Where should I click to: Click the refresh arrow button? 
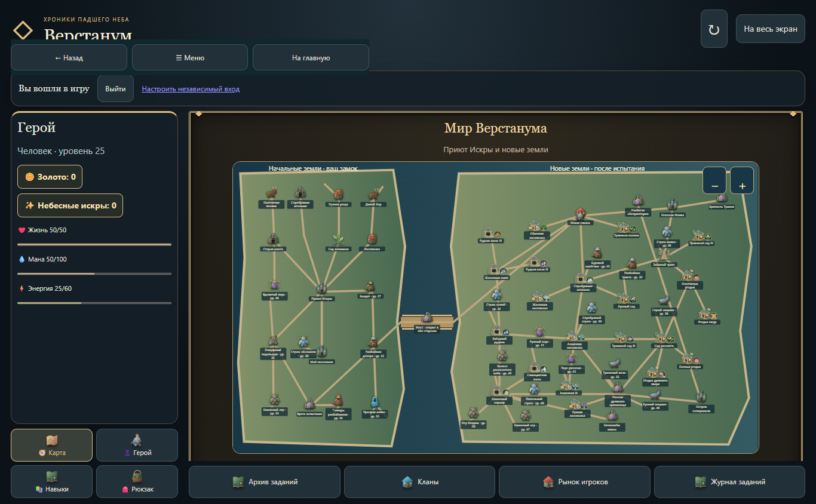(714, 29)
